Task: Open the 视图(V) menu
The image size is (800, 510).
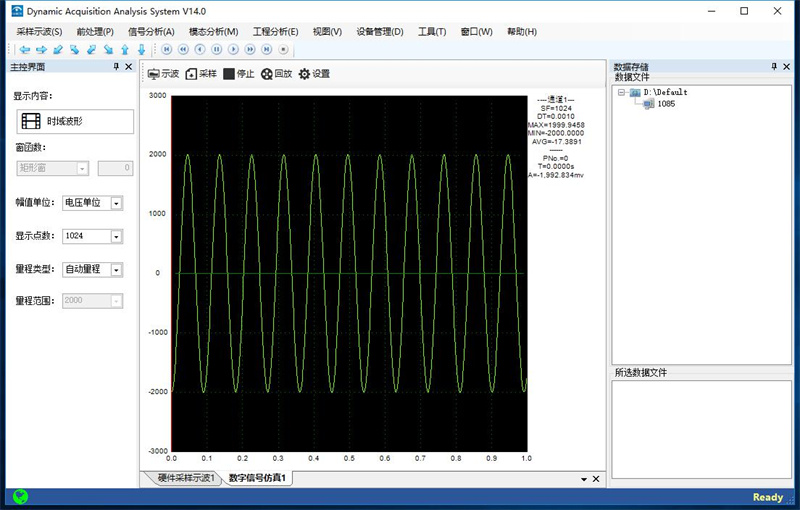Action: point(327,32)
